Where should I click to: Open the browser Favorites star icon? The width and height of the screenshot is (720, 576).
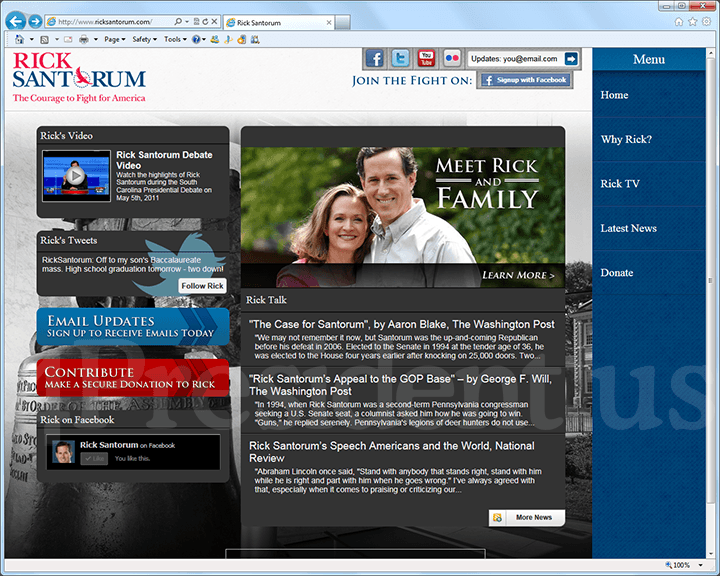pos(692,22)
